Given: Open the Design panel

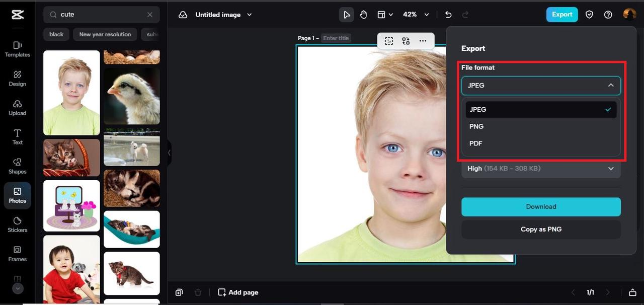Looking at the screenshot, I should click(18, 78).
